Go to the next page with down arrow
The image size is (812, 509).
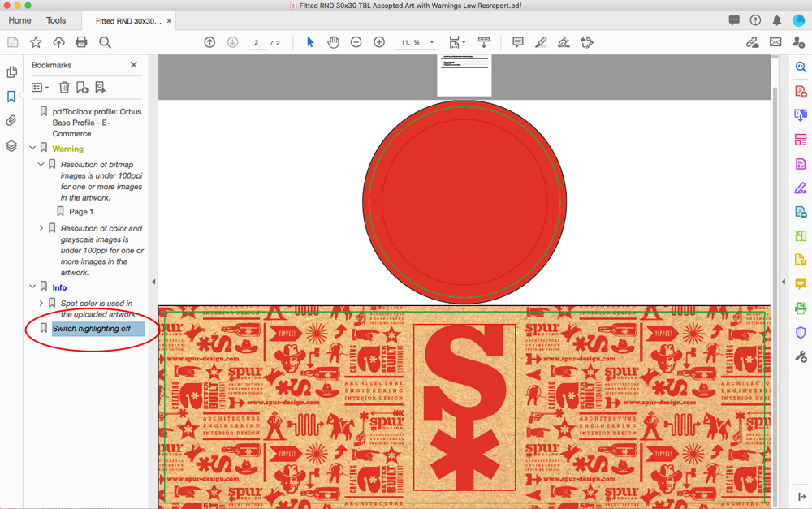click(x=232, y=42)
